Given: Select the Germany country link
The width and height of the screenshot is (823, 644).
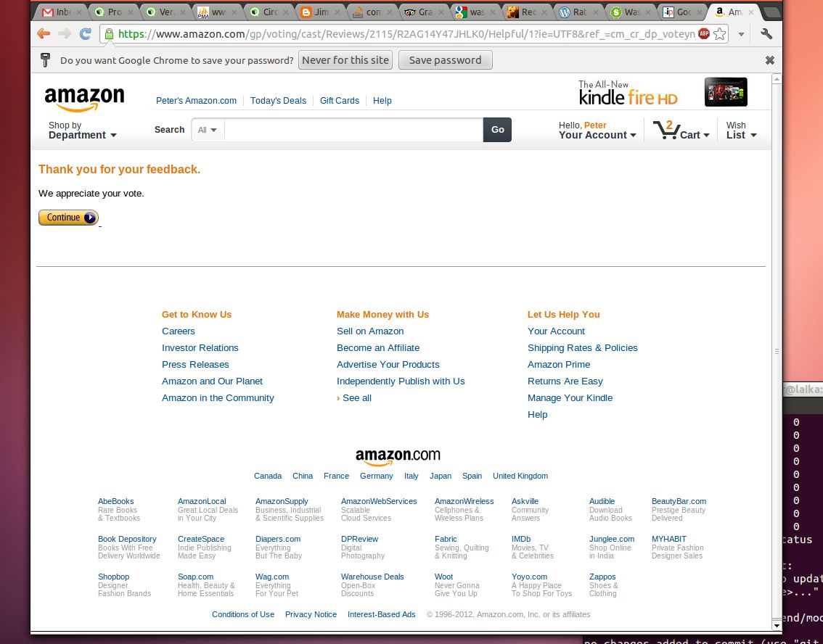Looking at the screenshot, I should 377,476.
